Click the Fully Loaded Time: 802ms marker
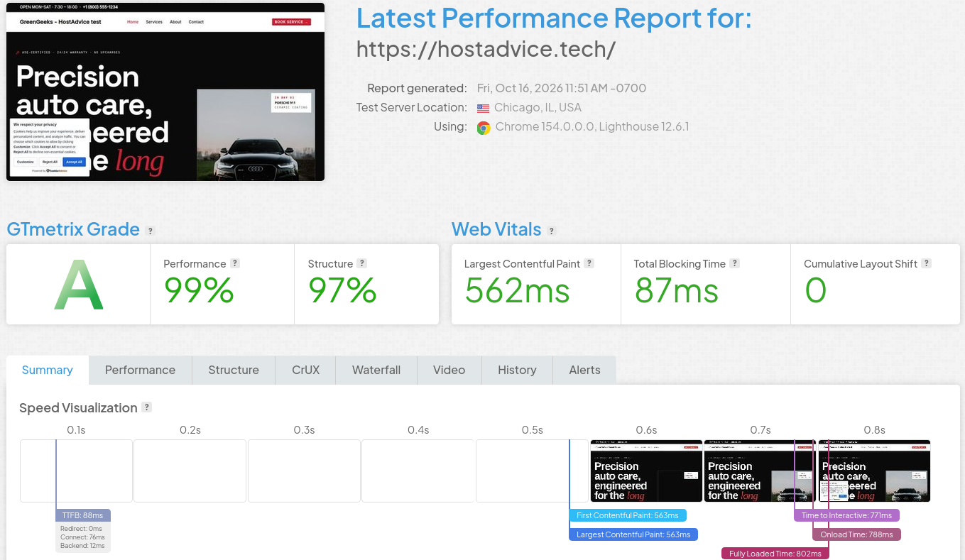Image resolution: width=965 pixels, height=560 pixels. [x=775, y=554]
